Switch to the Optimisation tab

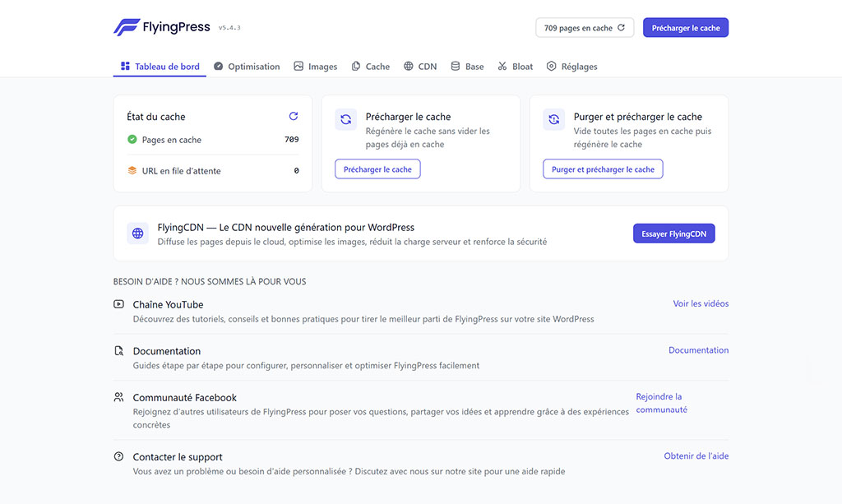pyautogui.click(x=247, y=67)
